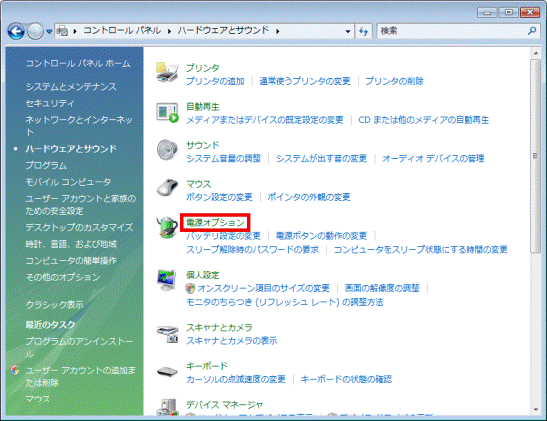Open 時計、言語、および地域 in sidebar
The height and width of the screenshot is (421, 547).
pyautogui.click(x=71, y=244)
